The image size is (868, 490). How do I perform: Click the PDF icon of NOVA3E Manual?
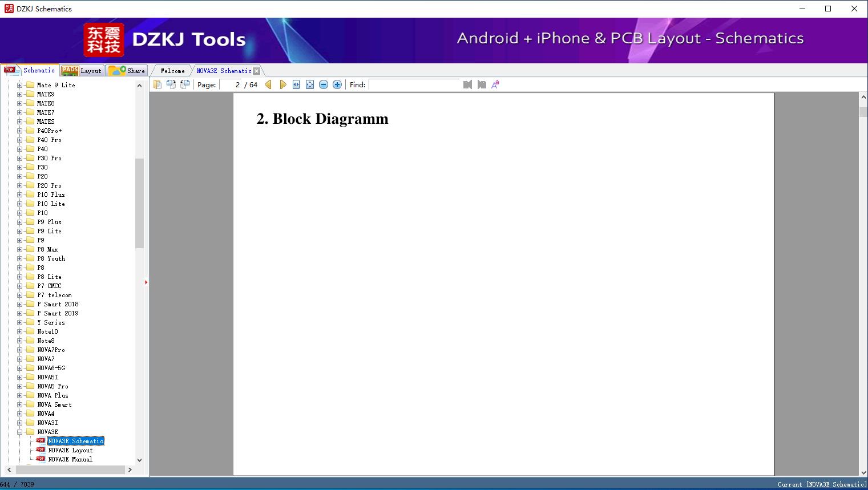[41, 459]
